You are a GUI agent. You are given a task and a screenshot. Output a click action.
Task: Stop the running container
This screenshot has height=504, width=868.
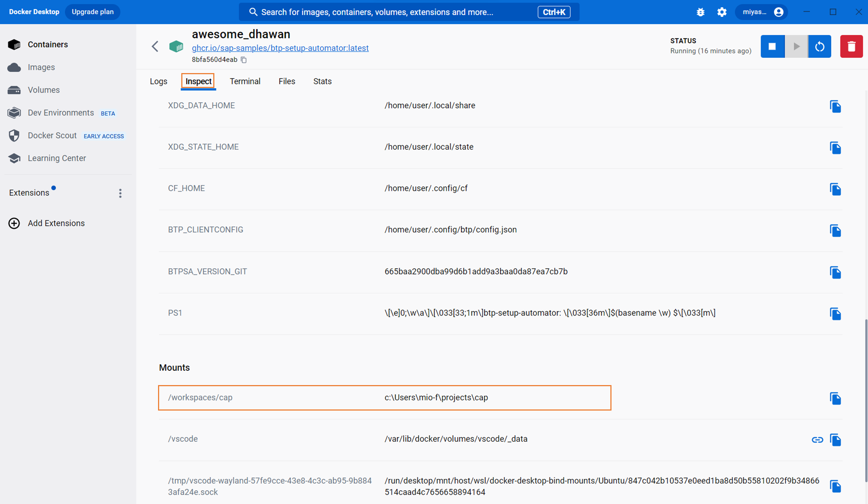pyautogui.click(x=772, y=47)
